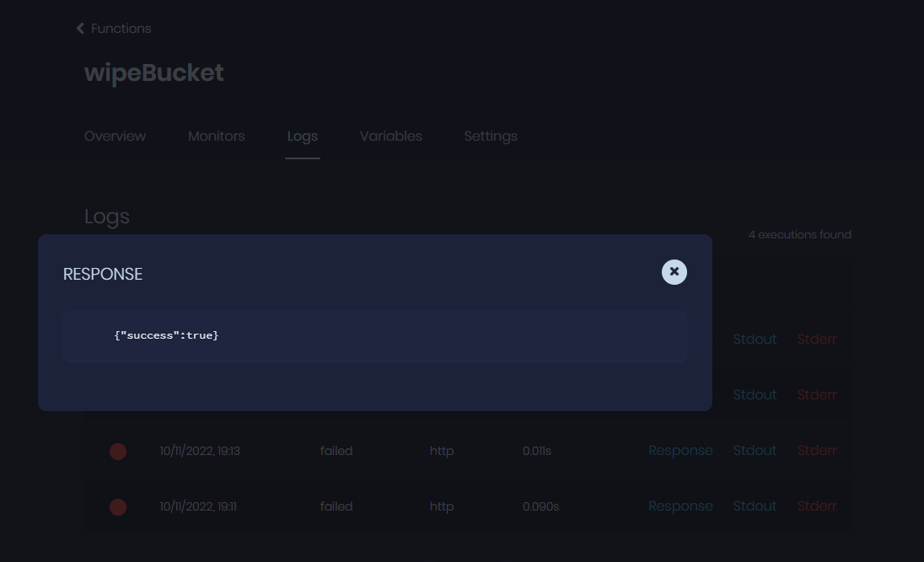
Task: Click the RESPONSE dialog heading
Action: (x=103, y=274)
